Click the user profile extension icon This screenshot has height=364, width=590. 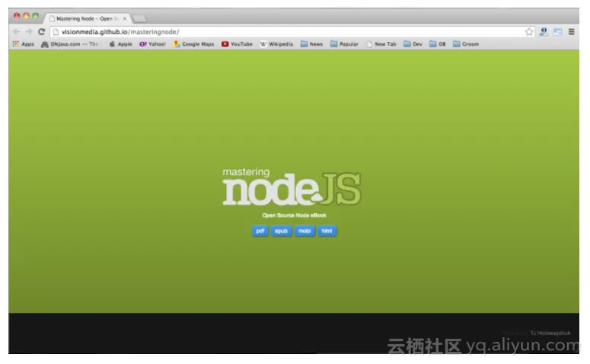coord(544,32)
